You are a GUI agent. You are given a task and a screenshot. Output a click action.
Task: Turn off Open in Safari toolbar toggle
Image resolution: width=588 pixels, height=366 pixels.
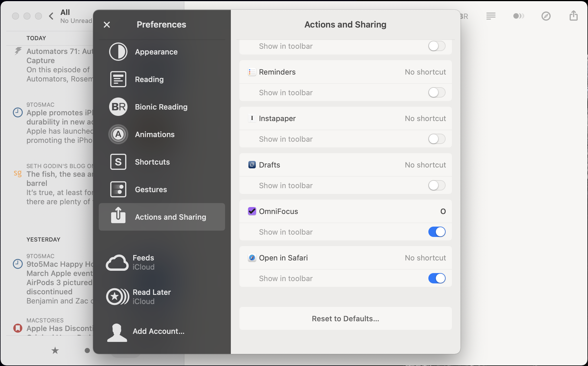point(437,279)
